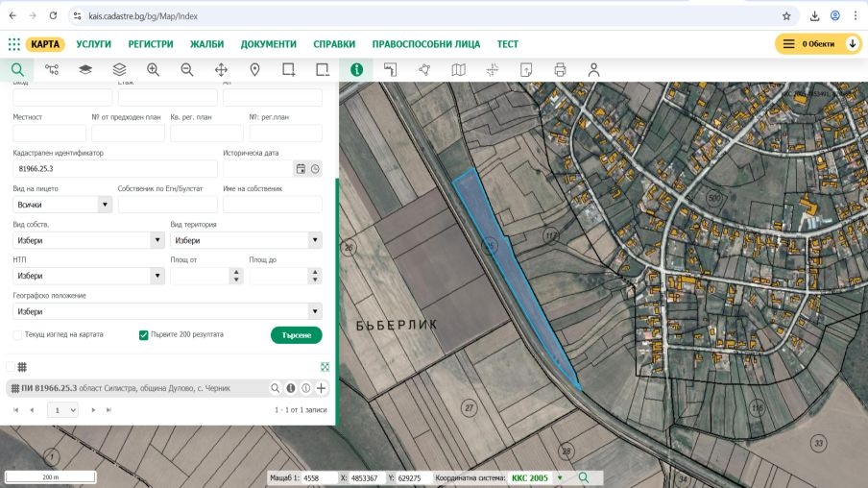Open the 'РЕГИСТРИ' menu
The height and width of the screenshot is (488, 868).
click(x=151, y=44)
